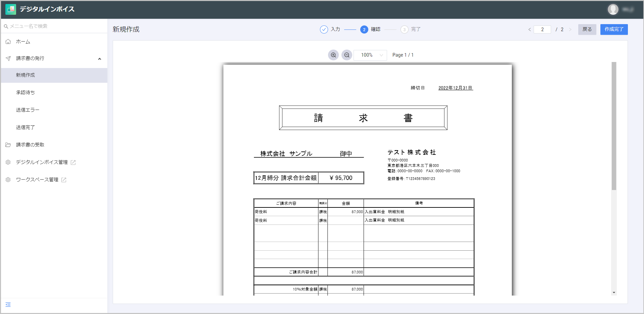The image size is (644, 314).
Task: Click the デジタルインボイス app logo
Action: 11,9
